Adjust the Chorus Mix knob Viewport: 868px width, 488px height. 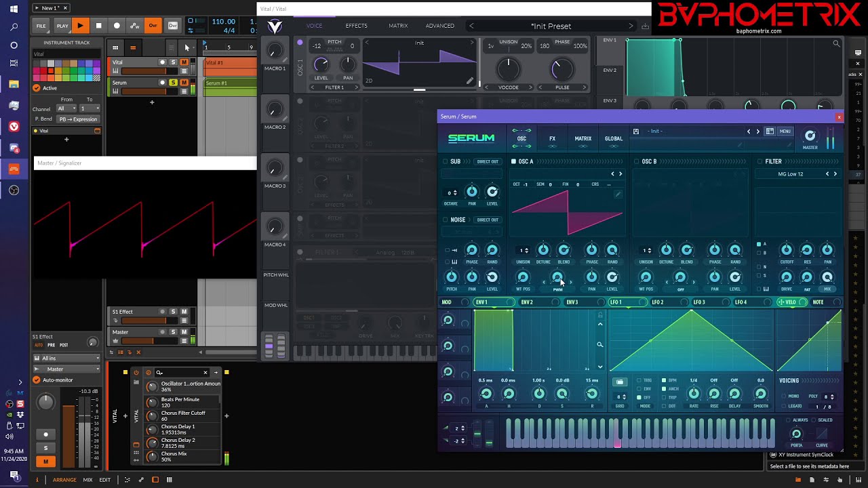(x=152, y=457)
